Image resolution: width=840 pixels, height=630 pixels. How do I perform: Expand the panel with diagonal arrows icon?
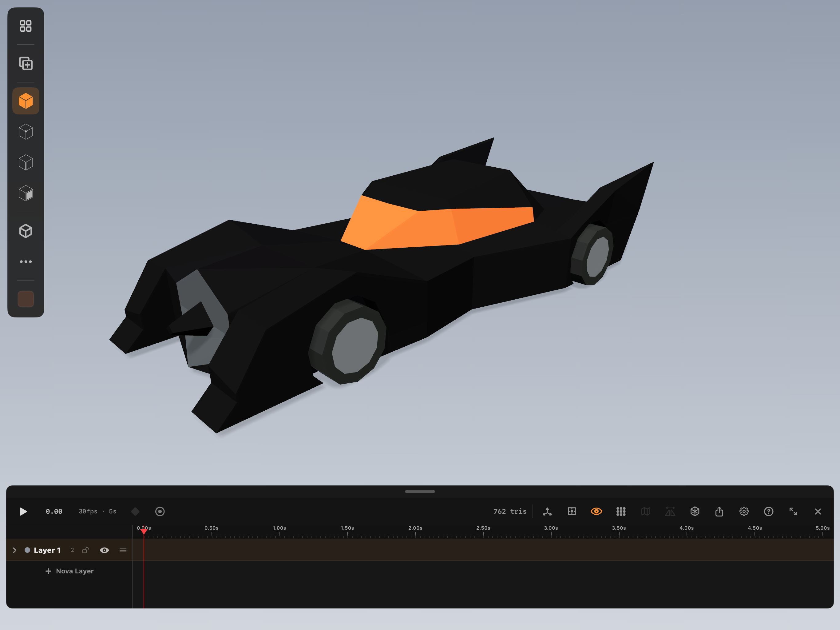793,512
